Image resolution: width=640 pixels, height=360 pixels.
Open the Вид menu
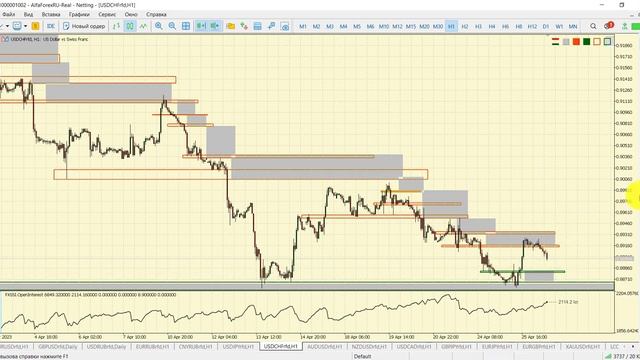click(28, 14)
